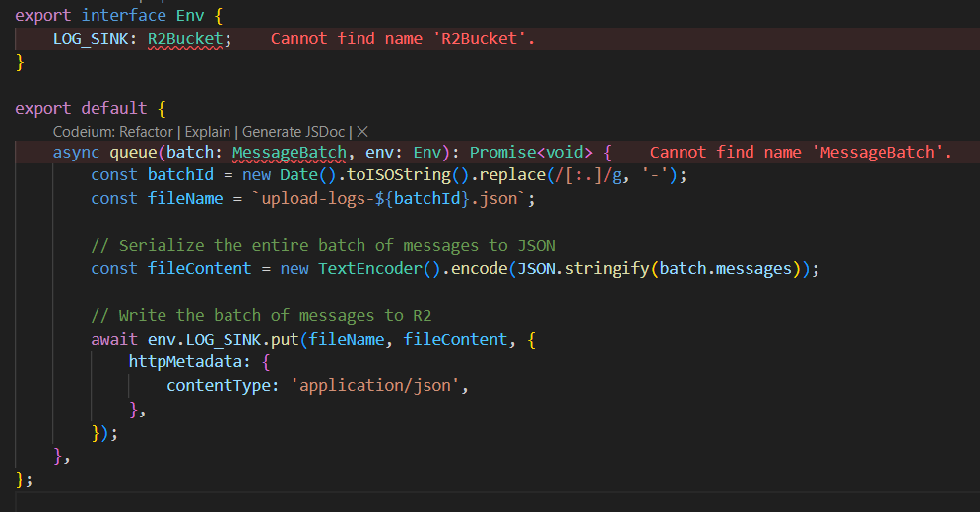Click Env in the interface declaration line
Screen dimensions: 980x512
pyautogui.click(x=190, y=16)
